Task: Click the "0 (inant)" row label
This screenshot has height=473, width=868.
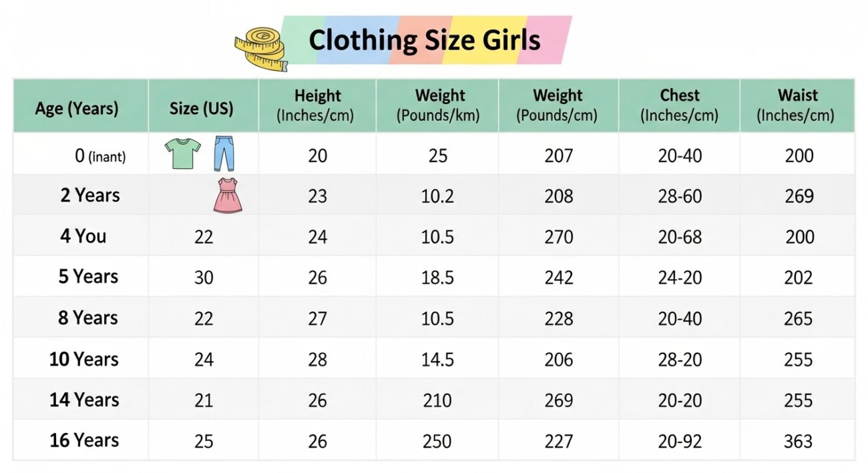Action: [x=100, y=156]
